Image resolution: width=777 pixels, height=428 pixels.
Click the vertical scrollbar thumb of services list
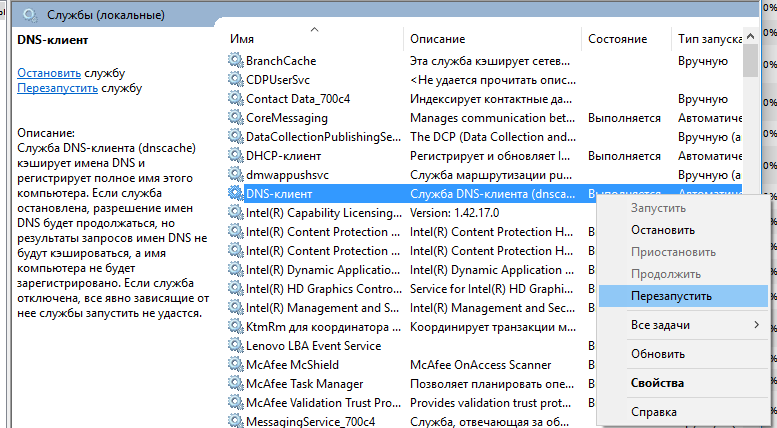point(750,60)
